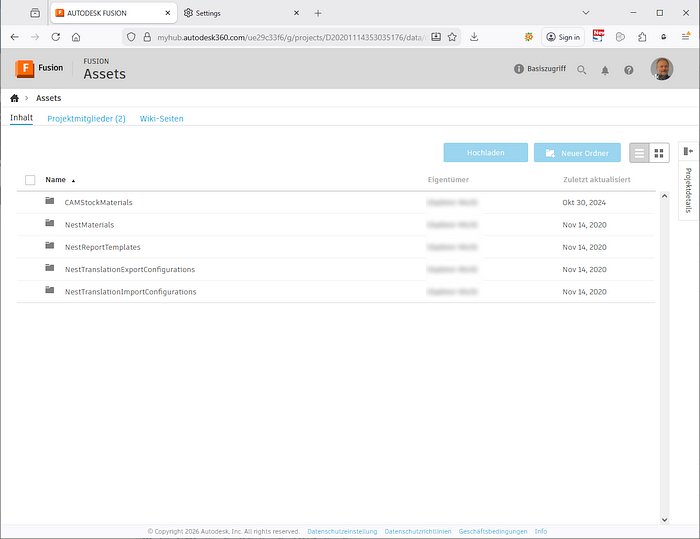Click the scrollbar down arrow of list
The width and height of the screenshot is (700, 539).
pyautogui.click(x=664, y=519)
